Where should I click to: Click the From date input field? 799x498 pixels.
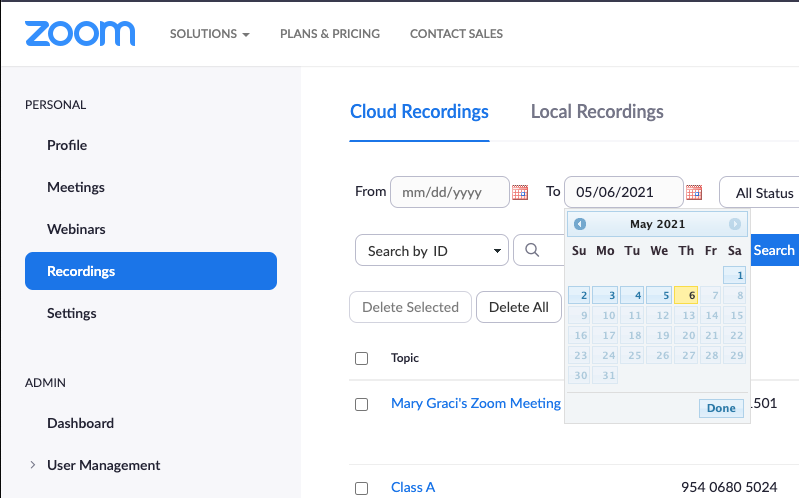point(449,192)
